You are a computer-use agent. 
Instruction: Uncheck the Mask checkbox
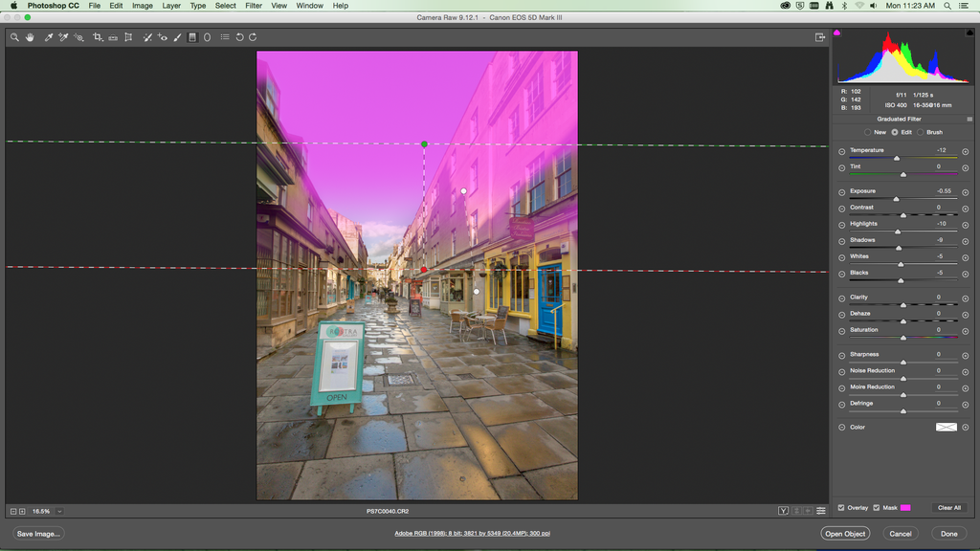point(877,508)
